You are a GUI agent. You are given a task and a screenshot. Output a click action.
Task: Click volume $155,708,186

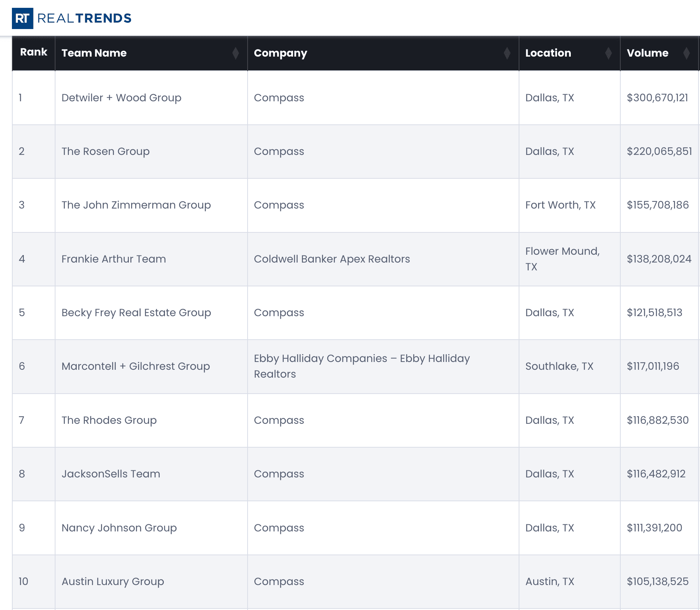coord(658,205)
